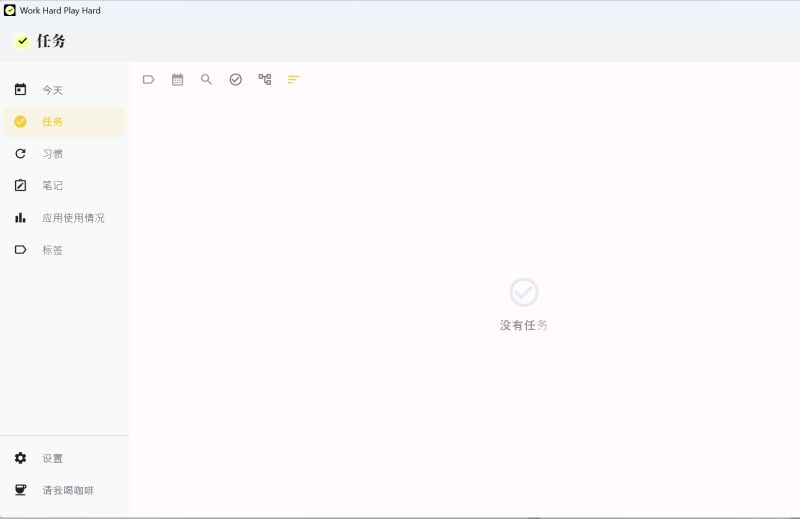
Task: Open 设置 from sidebar bottom
Action: click(x=64, y=458)
